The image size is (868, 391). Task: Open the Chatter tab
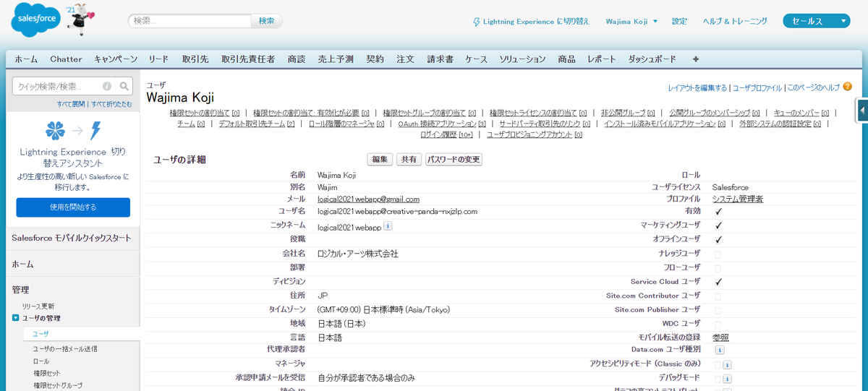[x=66, y=59]
